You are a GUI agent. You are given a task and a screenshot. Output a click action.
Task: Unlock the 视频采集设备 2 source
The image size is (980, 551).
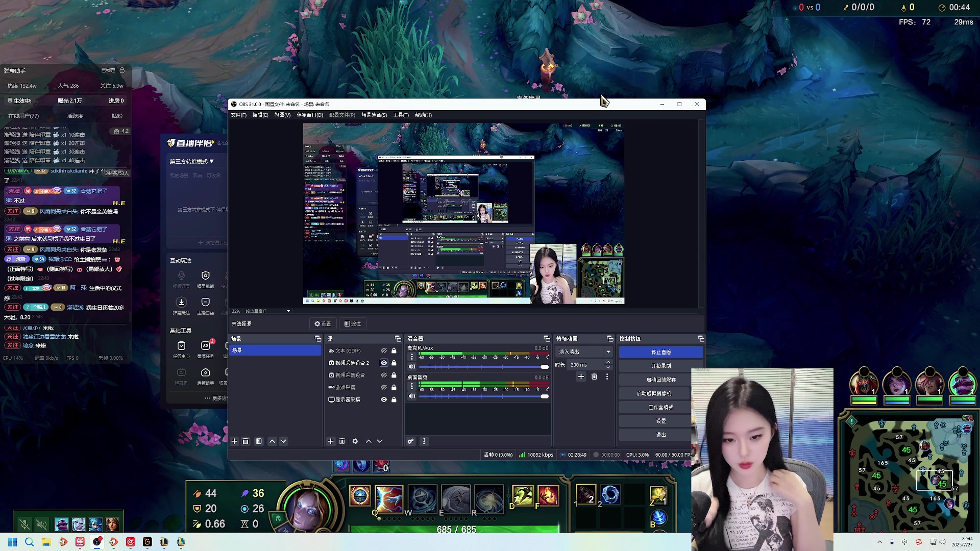[394, 363]
